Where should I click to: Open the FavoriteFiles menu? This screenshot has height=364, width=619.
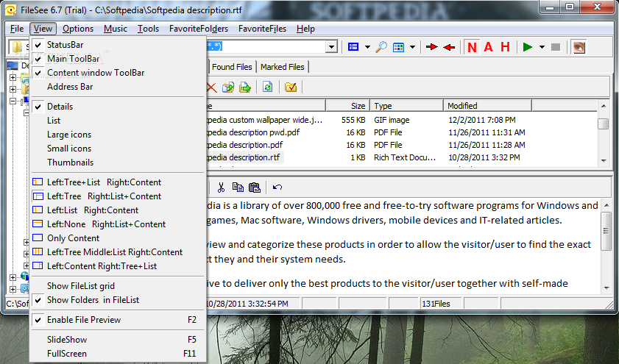(x=262, y=29)
